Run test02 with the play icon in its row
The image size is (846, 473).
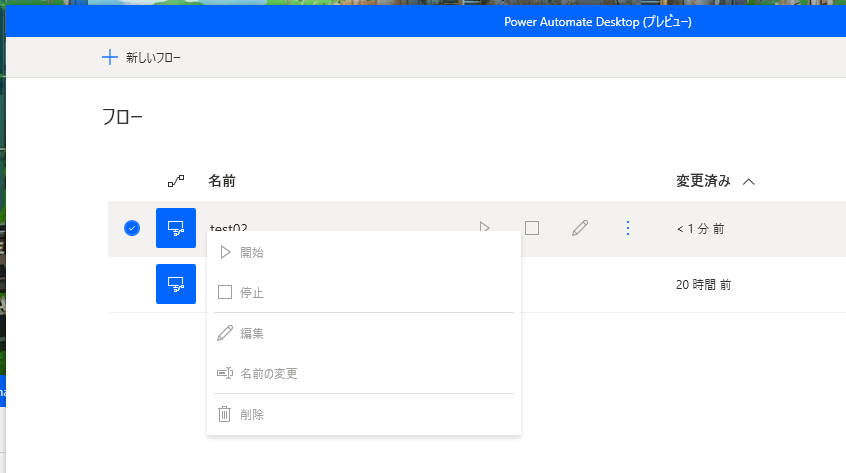(485, 228)
